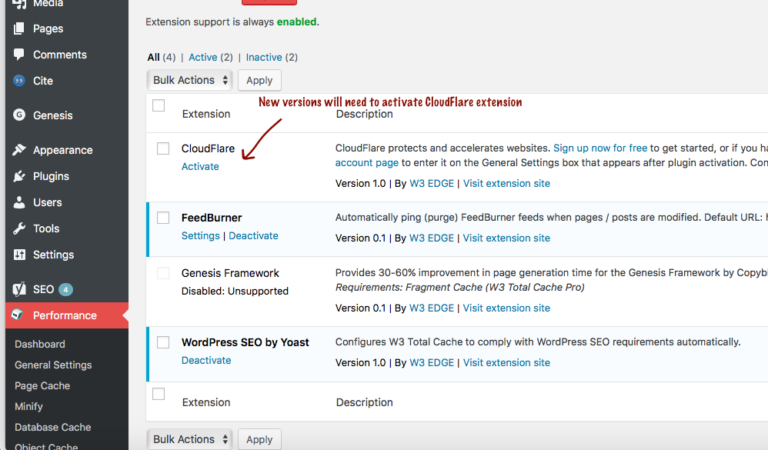Click the Extension column header at top
The height and width of the screenshot is (450, 768).
(206, 114)
